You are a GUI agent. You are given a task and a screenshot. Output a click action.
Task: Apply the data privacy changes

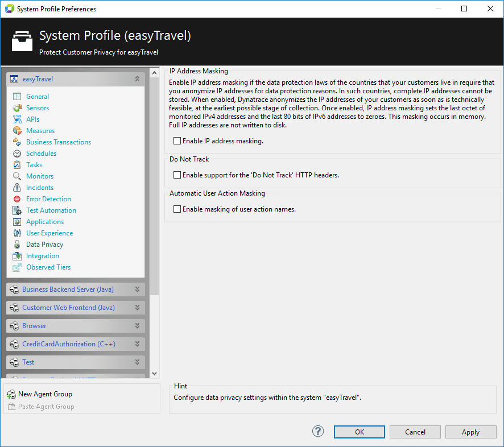[x=470, y=432]
